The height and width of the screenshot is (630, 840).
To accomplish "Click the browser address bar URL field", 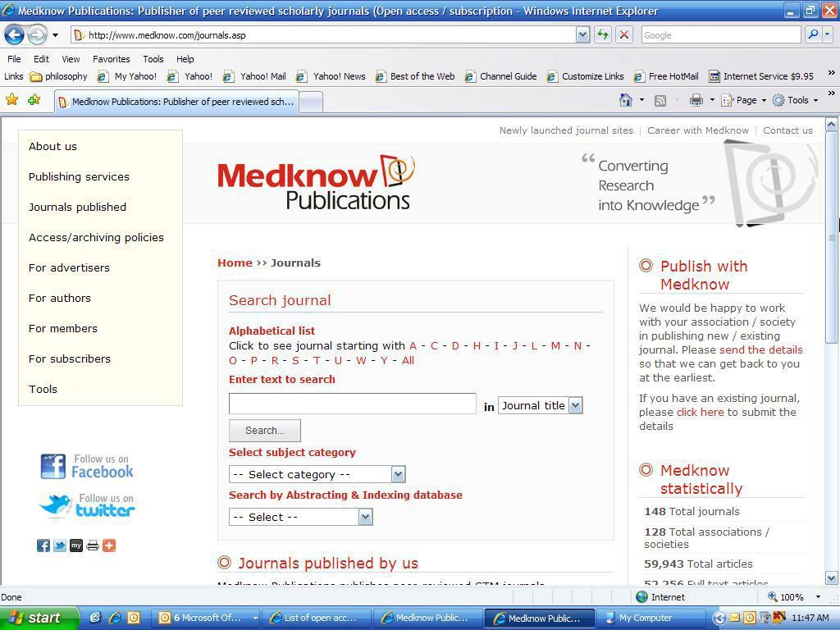I will tap(324, 35).
